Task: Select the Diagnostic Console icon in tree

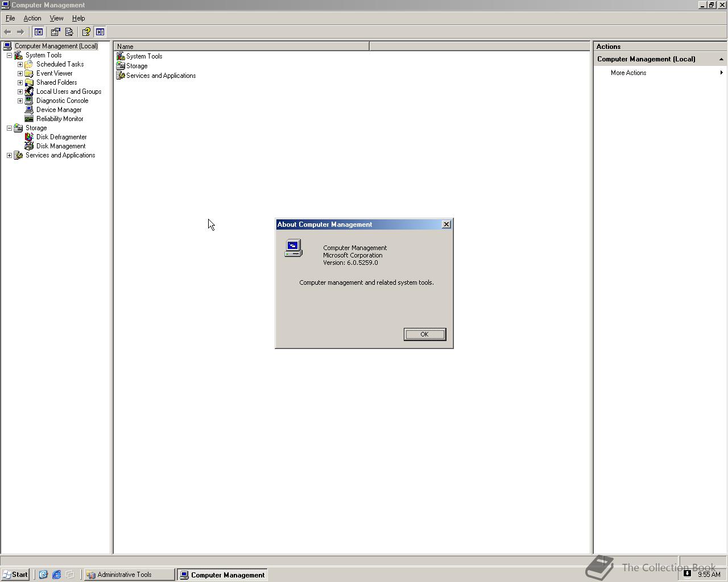Action: [x=29, y=101]
